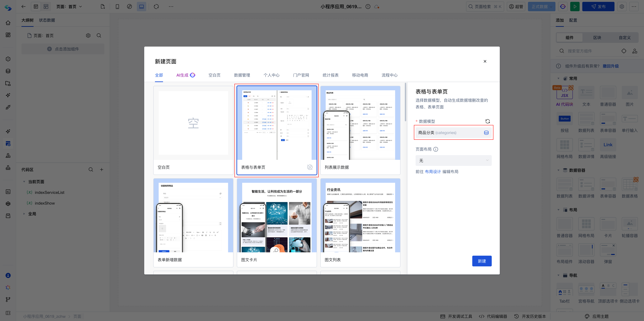Click the git branch icon in left sidebar
The image size is (644, 321).
click(x=8, y=300)
